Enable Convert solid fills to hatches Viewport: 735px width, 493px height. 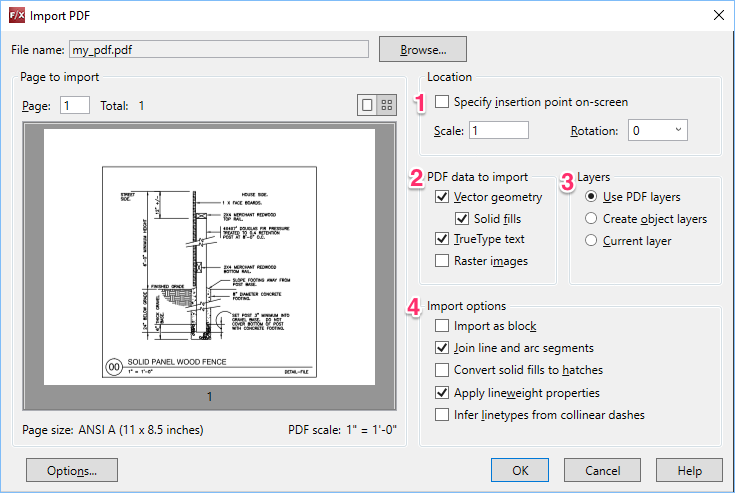[x=442, y=370]
